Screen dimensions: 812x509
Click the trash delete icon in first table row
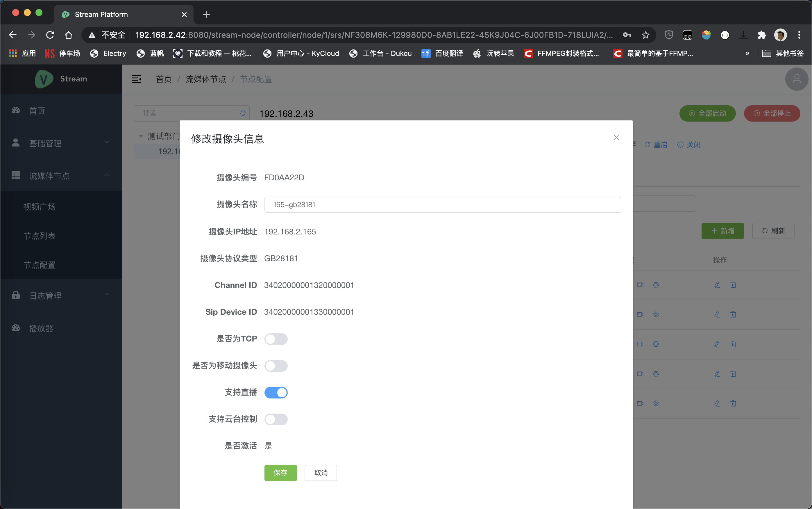click(x=733, y=285)
